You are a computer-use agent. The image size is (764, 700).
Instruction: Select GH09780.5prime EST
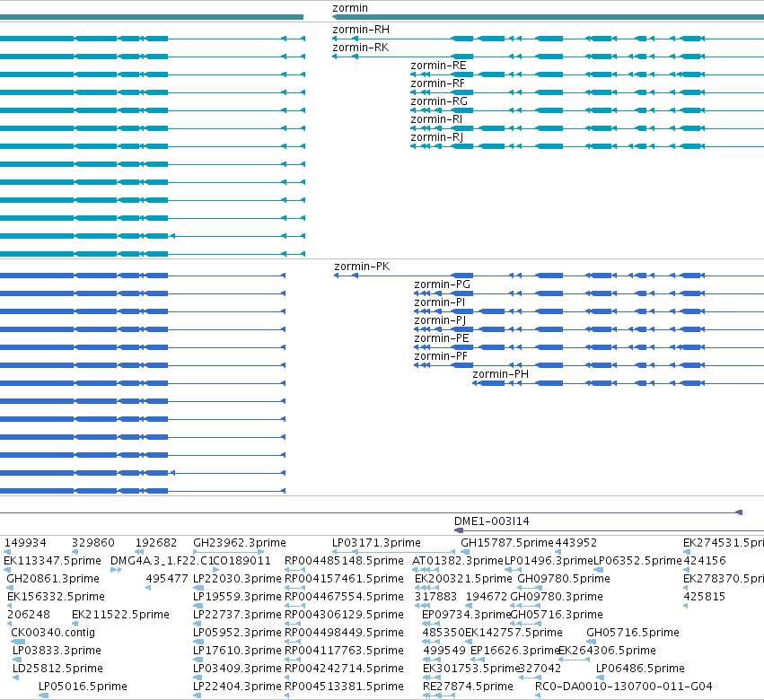pos(564,579)
